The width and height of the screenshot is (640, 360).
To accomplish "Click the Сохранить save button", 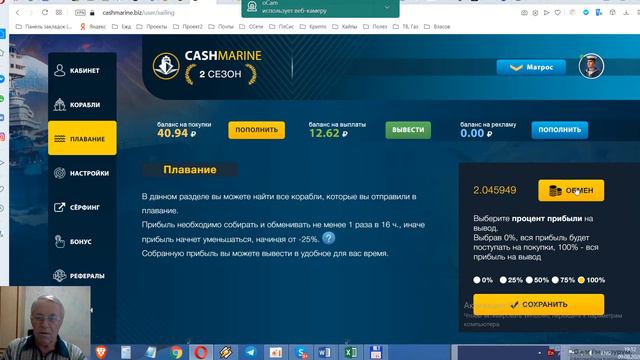I will [x=539, y=304].
